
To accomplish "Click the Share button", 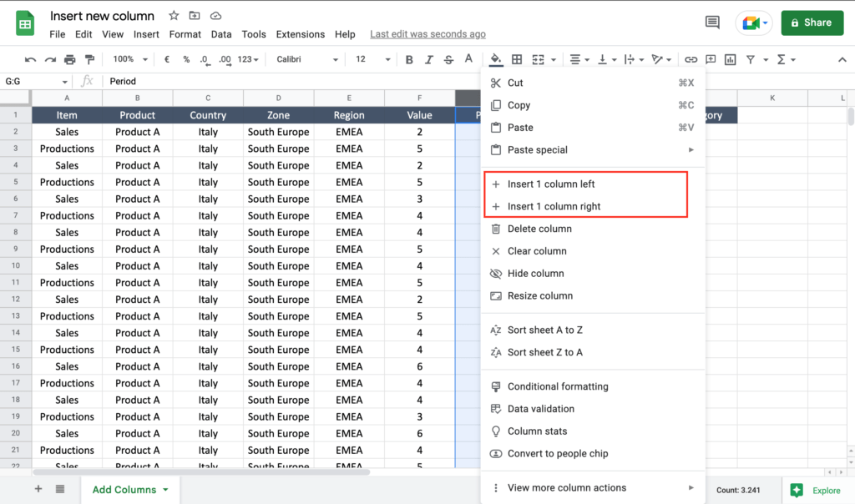I will coord(811,23).
